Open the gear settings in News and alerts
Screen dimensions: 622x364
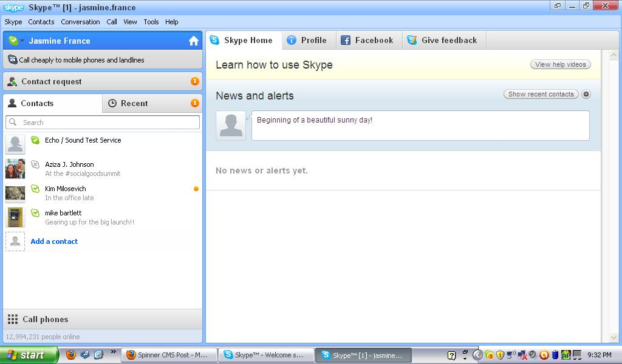(586, 94)
